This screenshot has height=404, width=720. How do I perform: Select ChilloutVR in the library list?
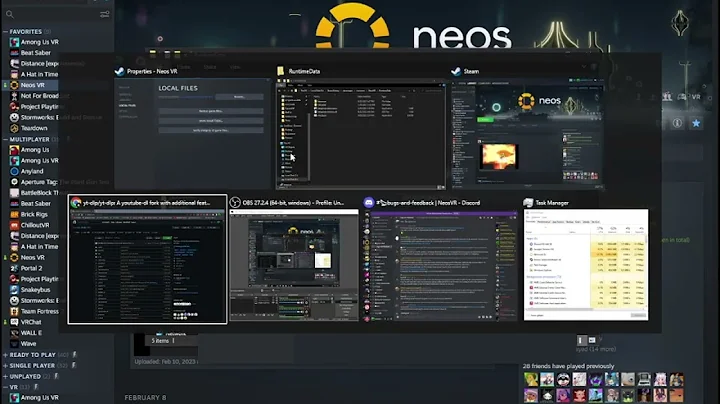pos(34,225)
